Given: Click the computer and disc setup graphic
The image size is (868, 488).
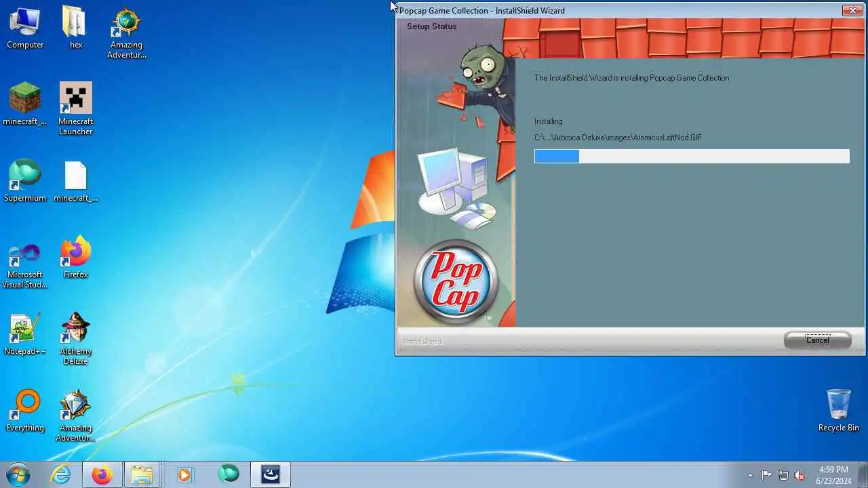Looking at the screenshot, I should pyautogui.click(x=456, y=189).
